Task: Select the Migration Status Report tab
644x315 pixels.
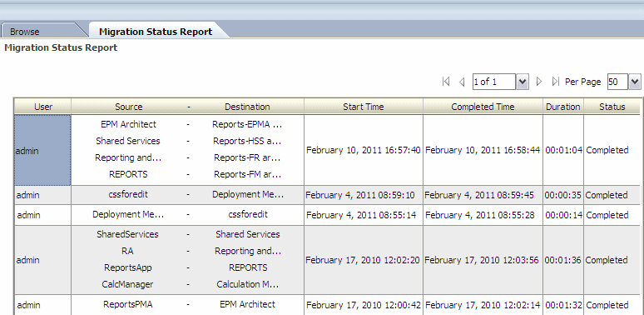Action: click(x=156, y=32)
